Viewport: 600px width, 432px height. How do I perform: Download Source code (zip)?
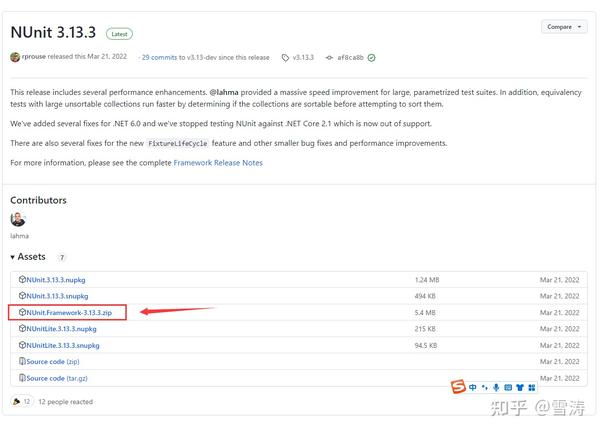click(x=52, y=361)
